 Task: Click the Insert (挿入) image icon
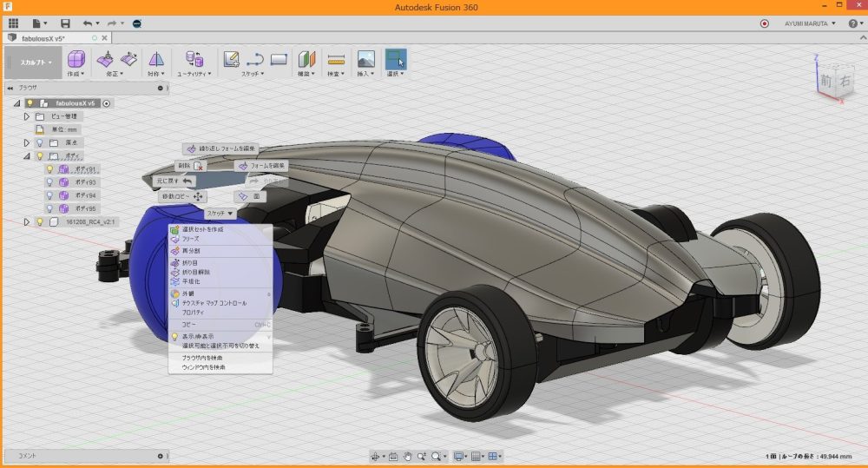tap(365, 60)
